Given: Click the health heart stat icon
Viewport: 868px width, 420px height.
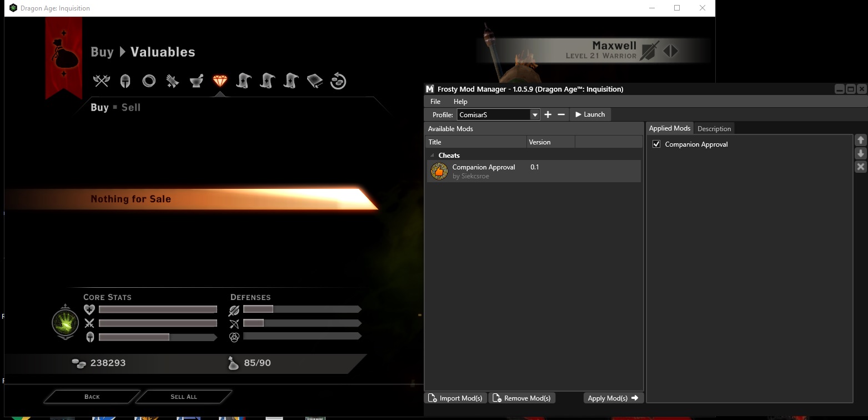Looking at the screenshot, I should (89, 309).
